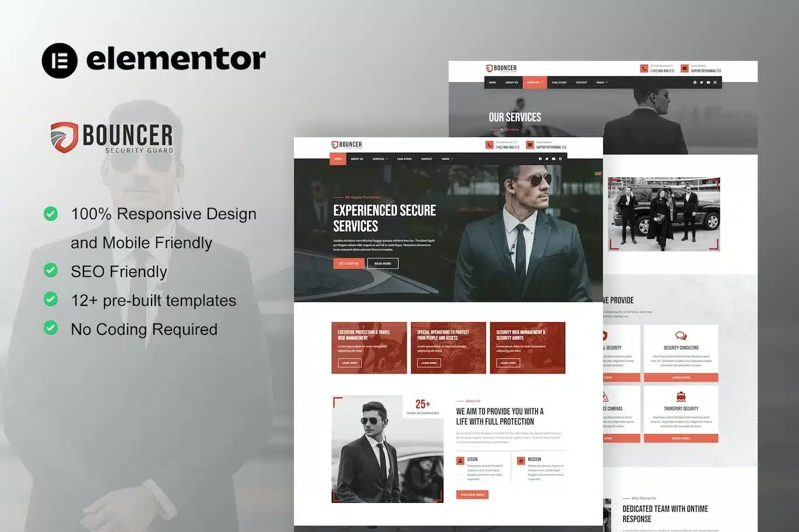Expand the Services dropdown in front homepage navbar
Image resolution: width=799 pixels, height=532 pixels.
coord(380,158)
